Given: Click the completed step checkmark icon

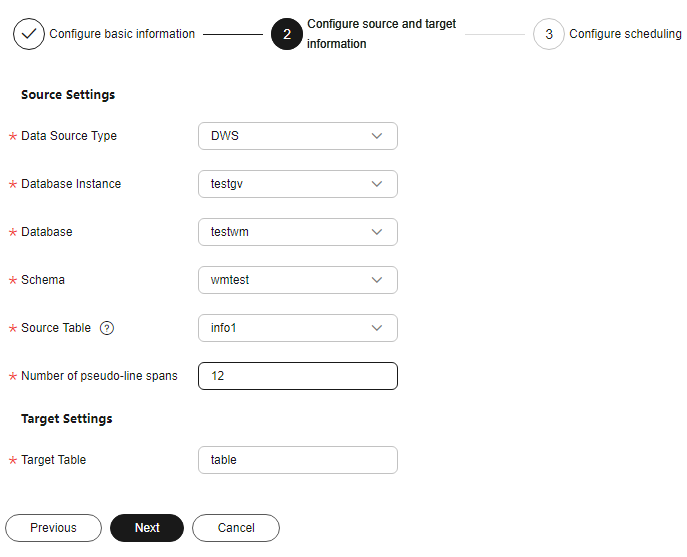Looking at the screenshot, I should tap(29, 34).
